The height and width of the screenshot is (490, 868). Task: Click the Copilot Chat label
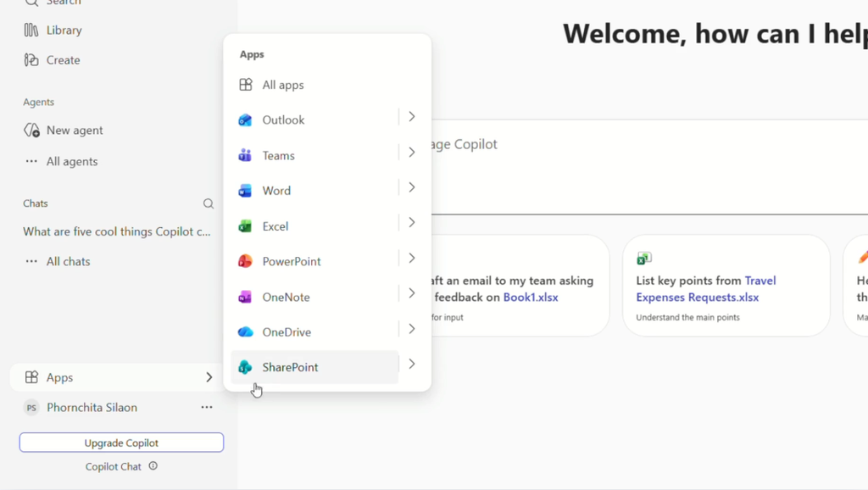tap(113, 467)
